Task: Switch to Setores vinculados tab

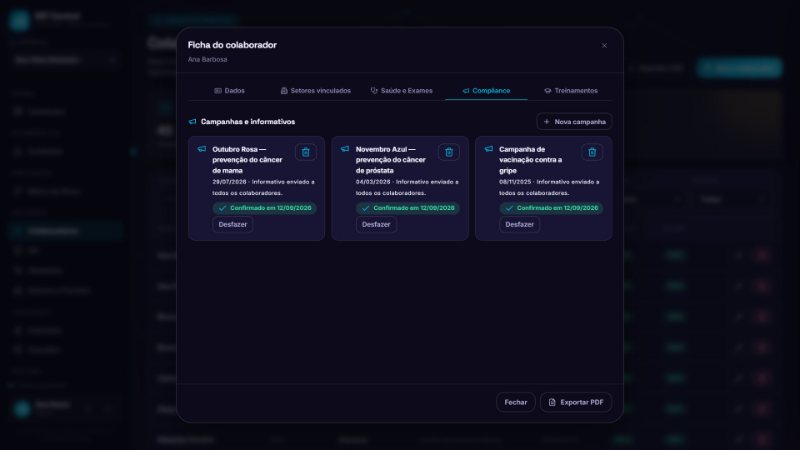Action: (x=316, y=90)
